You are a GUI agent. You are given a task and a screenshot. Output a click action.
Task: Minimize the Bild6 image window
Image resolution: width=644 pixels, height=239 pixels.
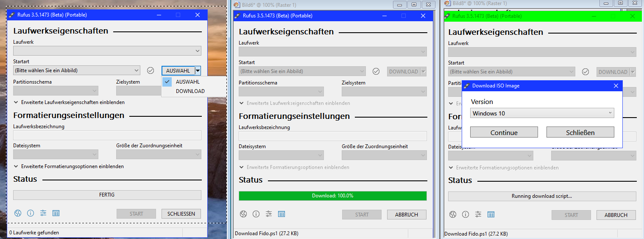tap(399, 4)
